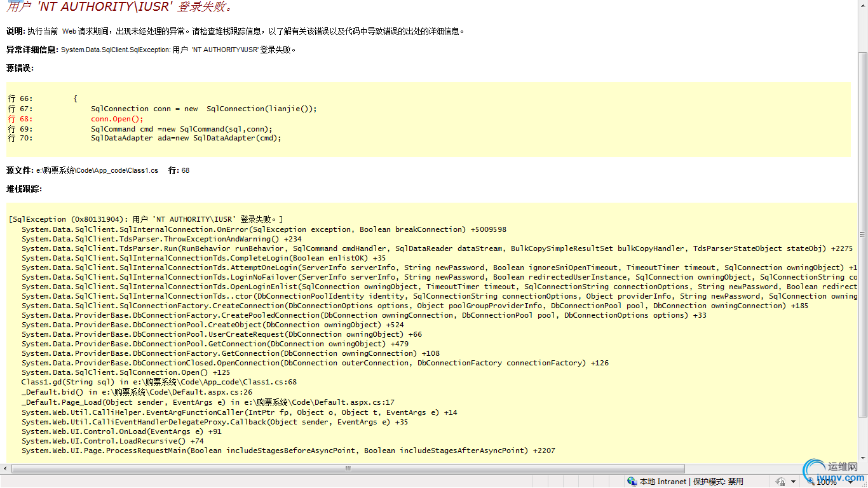
Task: Click the source file path 'Class1.cs'
Action: click(97, 170)
